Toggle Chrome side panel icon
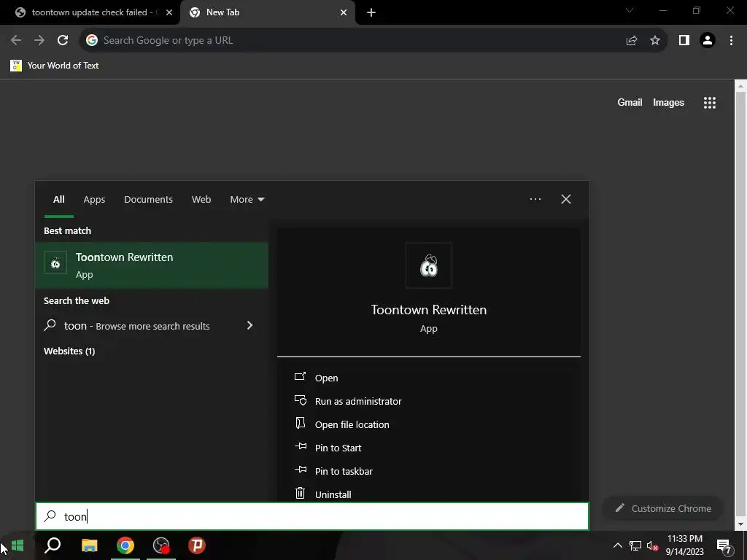 684,41
